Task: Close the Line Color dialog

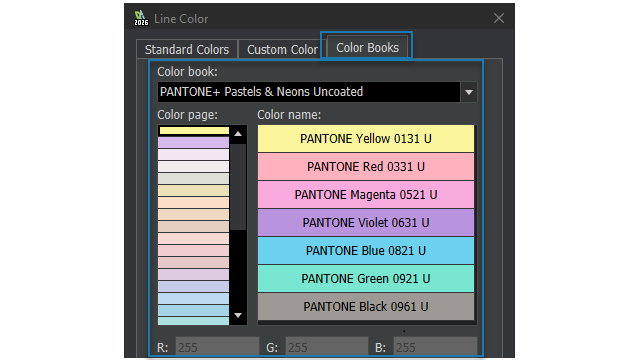Action: [x=498, y=18]
